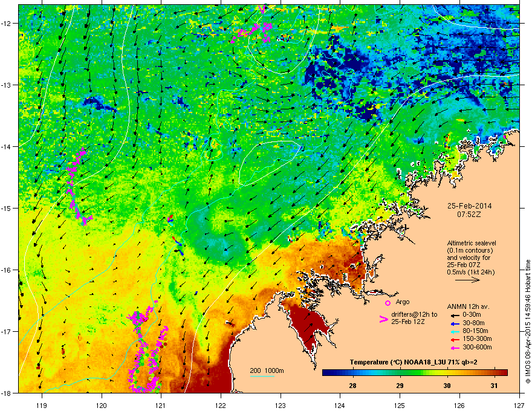The width and height of the screenshot is (532, 411).
Task: Click the vertical IMOS copyright timestamp text
Action: point(528,322)
